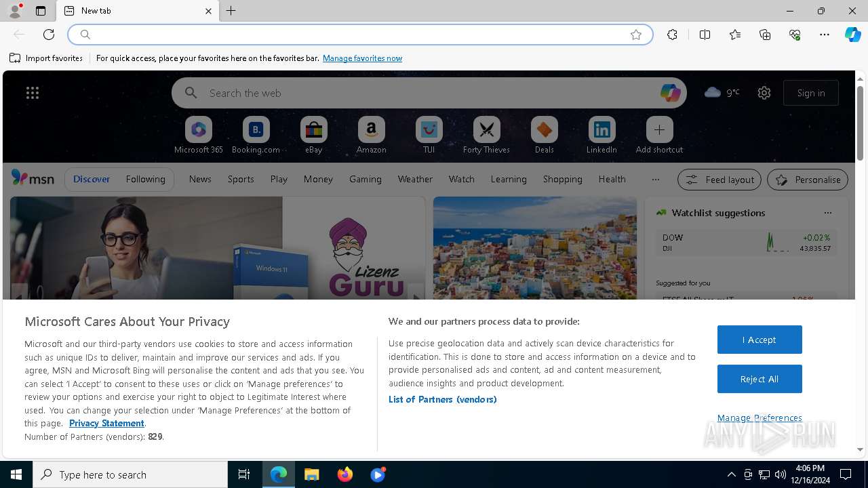Open List of Partners (vendors) link
Image resolution: width=868 pixels, height=488 pixels.
442,399
